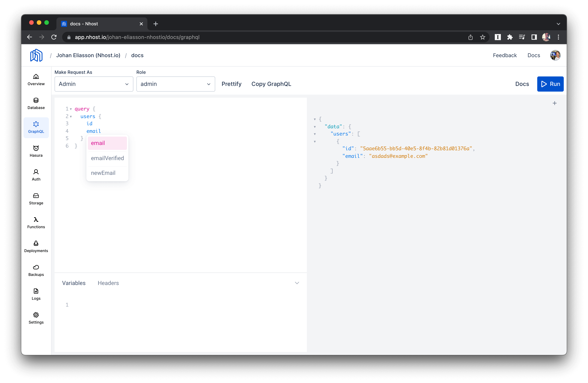Click the Instapaper extension icon
588x383 pixels.
(498, 37)
